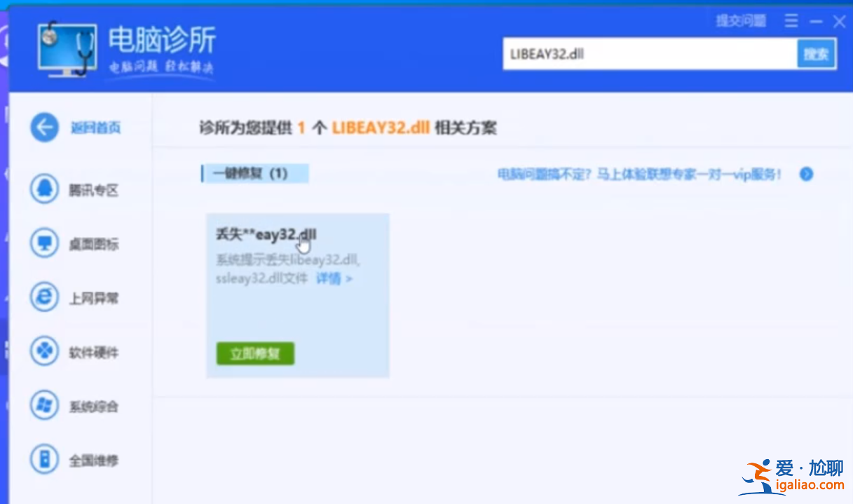The height and width of the screenshot is (504, 853).
Task: Select the 桌面图标 sidebar icon
Action: pos(43,243)
